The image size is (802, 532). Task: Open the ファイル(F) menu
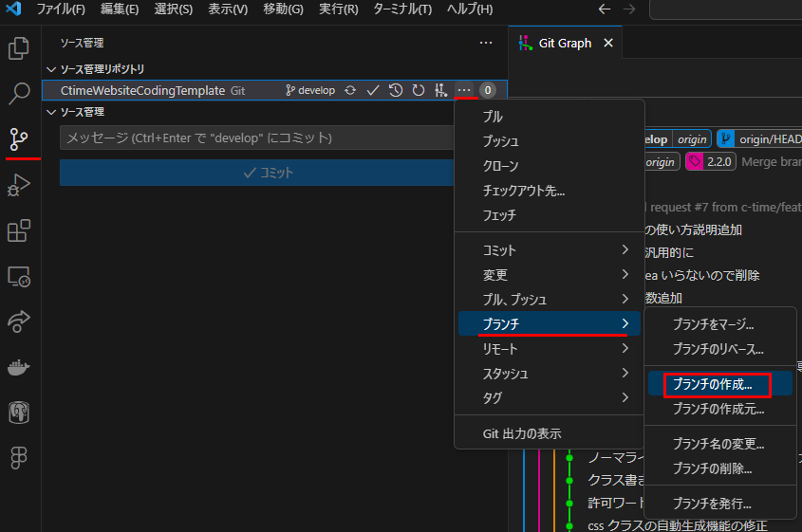[61, 9]
